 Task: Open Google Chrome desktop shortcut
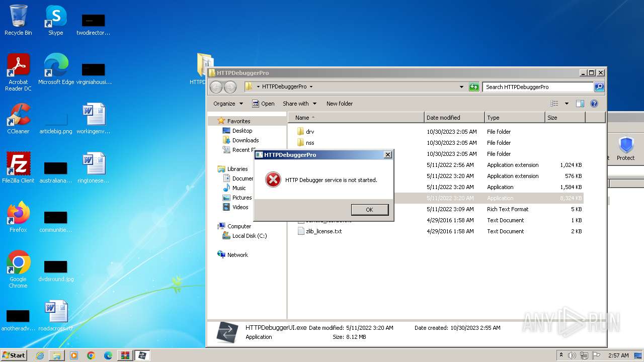pos(18,269)
